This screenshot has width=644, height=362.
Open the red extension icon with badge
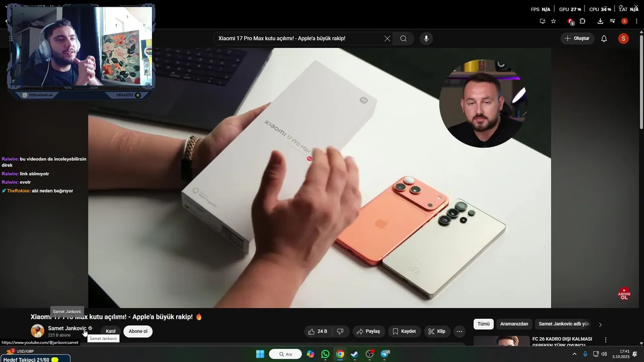coord(571,22)
